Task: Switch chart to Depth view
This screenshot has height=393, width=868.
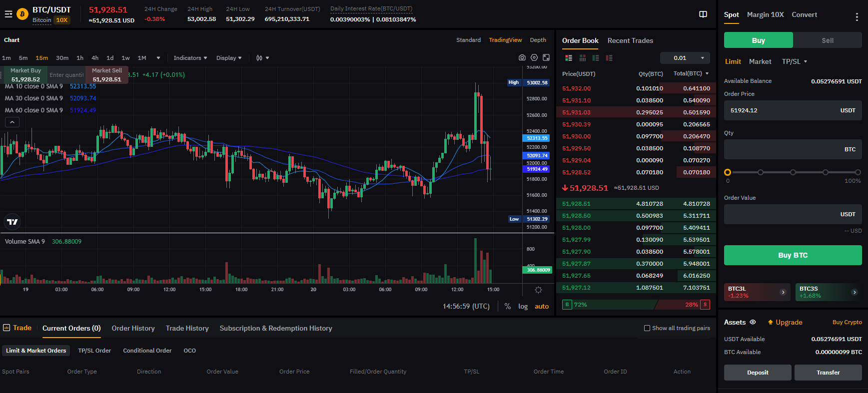Action: click(538, 40)
